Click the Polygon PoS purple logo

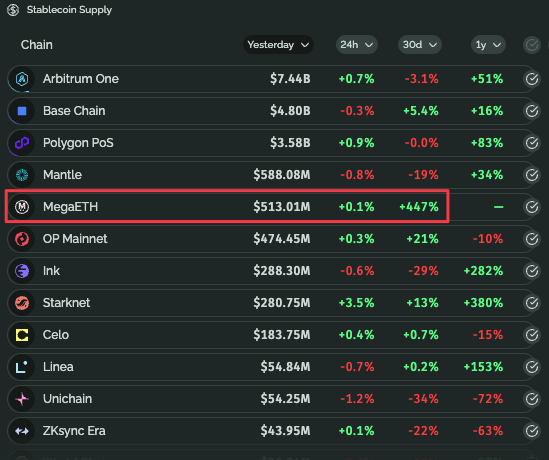pos(22,143)
